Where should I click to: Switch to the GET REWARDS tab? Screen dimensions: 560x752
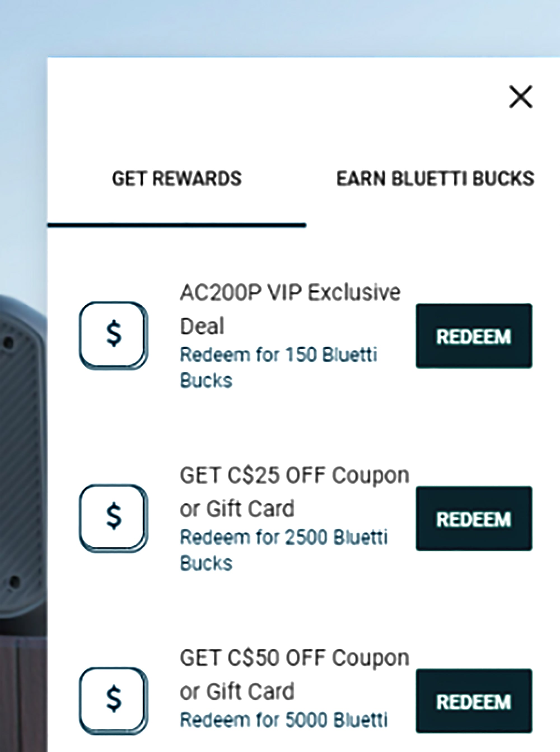[x=177, y=179]
